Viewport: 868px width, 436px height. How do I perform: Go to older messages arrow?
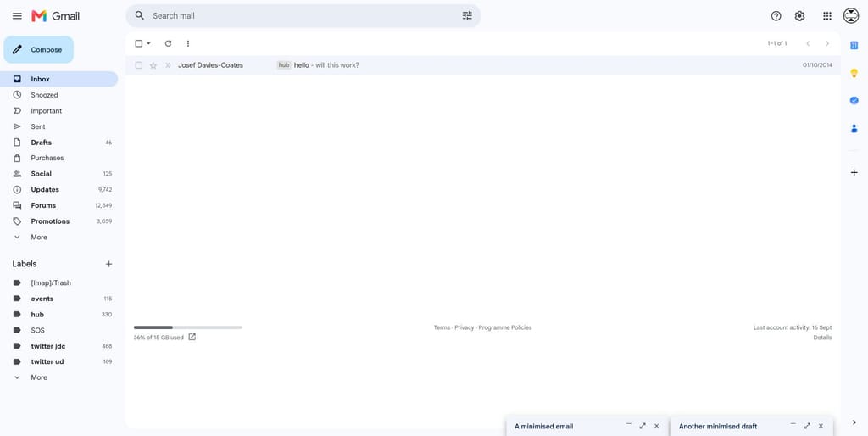point(827,43)
